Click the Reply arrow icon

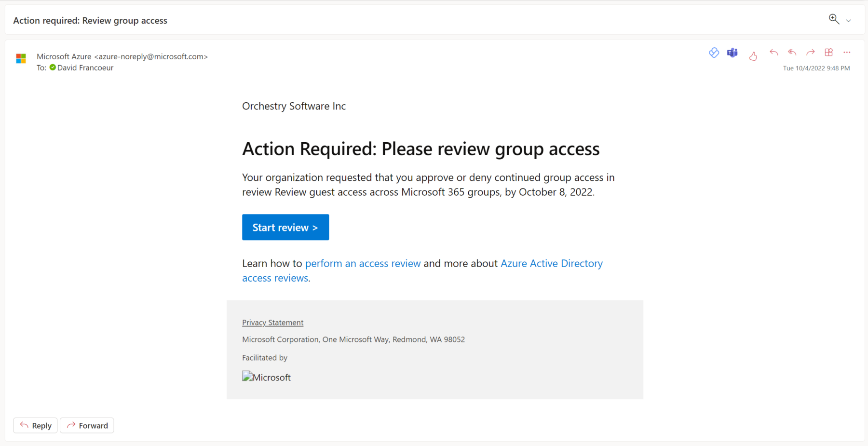[773, 53]
